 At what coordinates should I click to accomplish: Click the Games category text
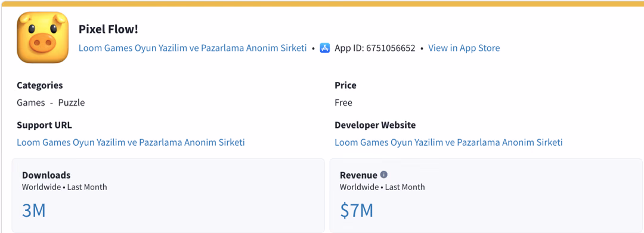point(31,103)
